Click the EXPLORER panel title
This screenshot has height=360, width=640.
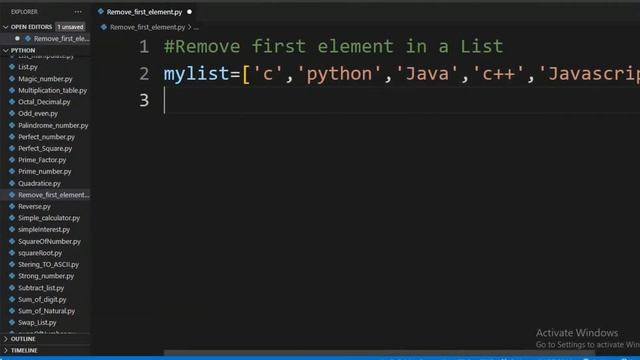(24, 12)
